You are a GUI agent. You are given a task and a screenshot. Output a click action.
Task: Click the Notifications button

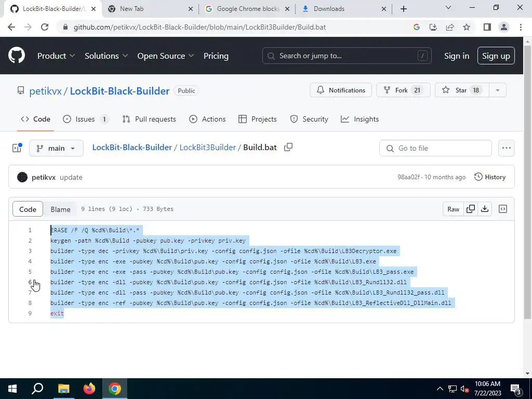point(341,90)
